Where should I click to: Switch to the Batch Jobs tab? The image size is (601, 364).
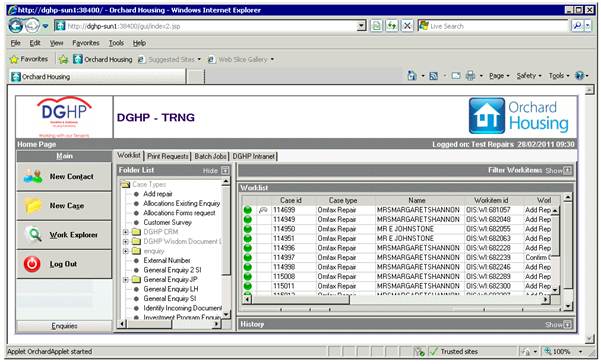pyautogui.click(x=210, y=156)
